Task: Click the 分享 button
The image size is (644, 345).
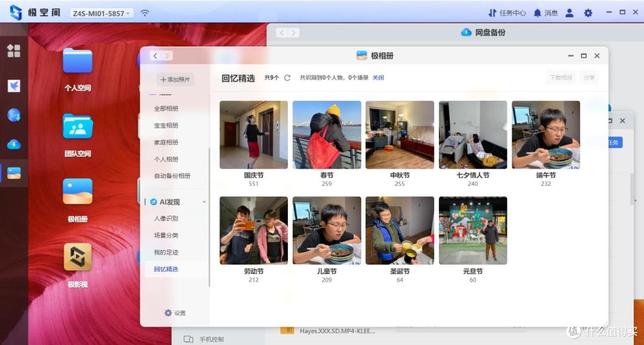Action: pyautogui.click(x=589, y=77)
